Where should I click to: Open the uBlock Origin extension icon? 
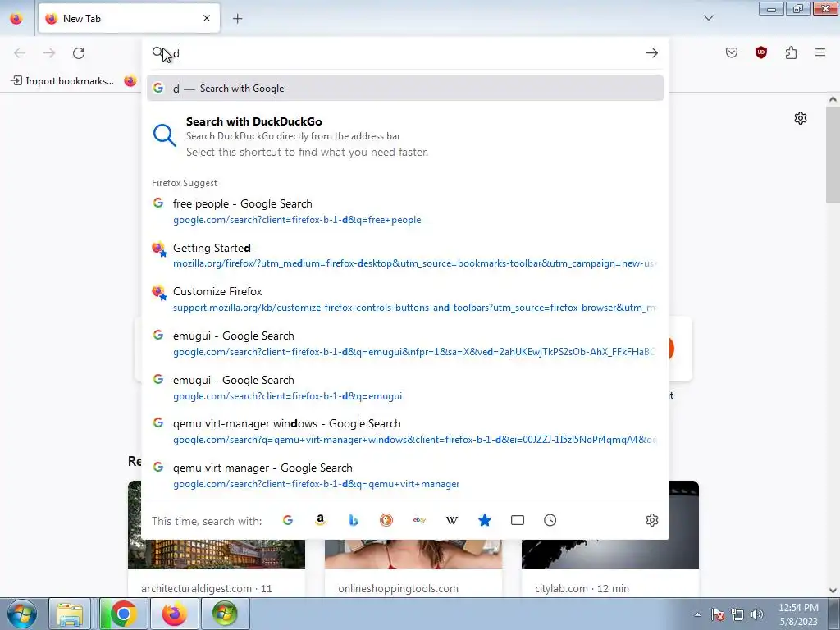(x=761, y=52)
